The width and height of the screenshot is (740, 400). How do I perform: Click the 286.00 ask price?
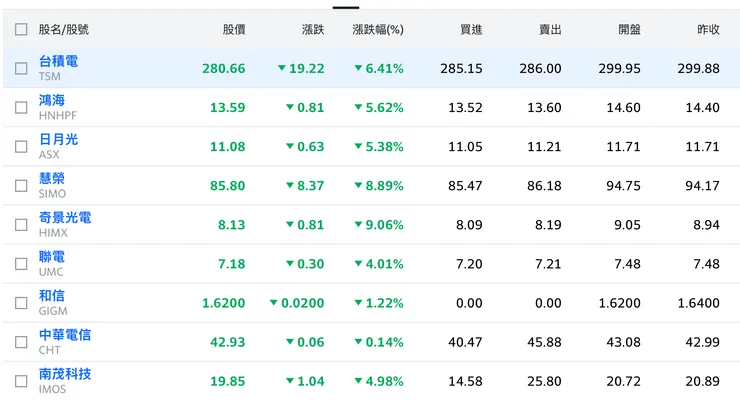click(x=541, y=69)
